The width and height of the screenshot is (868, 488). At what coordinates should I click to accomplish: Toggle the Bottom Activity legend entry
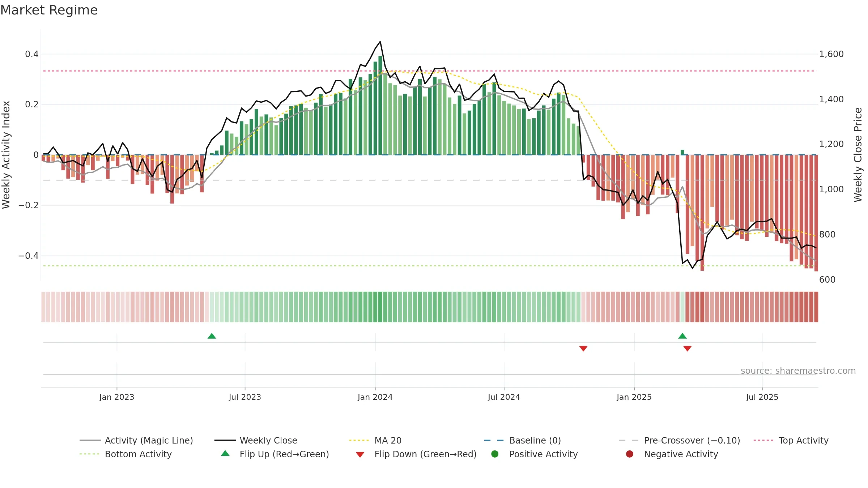pos(125,454)
